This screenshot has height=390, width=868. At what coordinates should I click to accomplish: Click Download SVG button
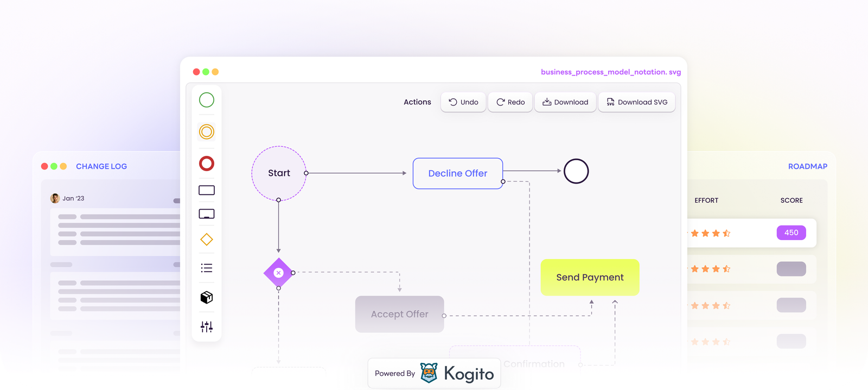637,102
